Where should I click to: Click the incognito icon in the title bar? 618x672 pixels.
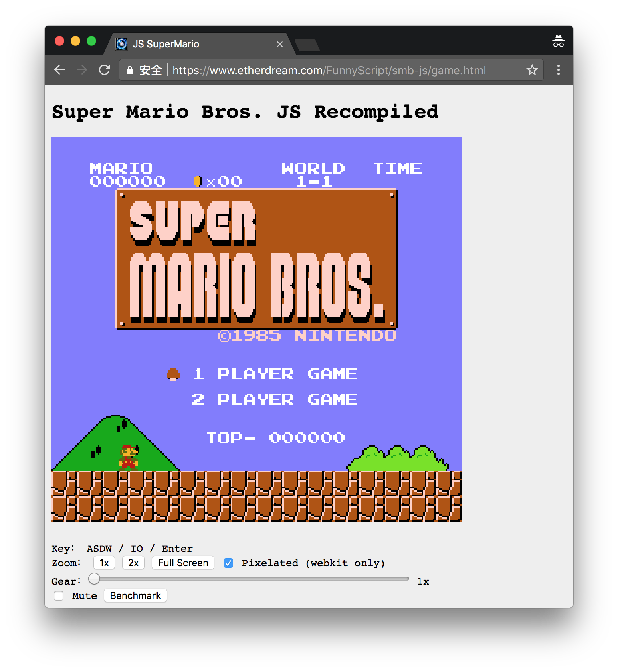(x=558, y=41)
